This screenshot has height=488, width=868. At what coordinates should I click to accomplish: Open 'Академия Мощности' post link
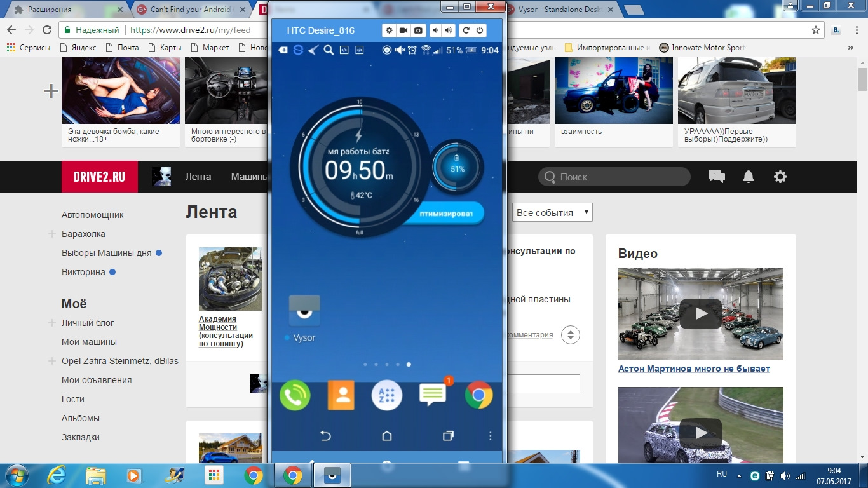[226, 331]
